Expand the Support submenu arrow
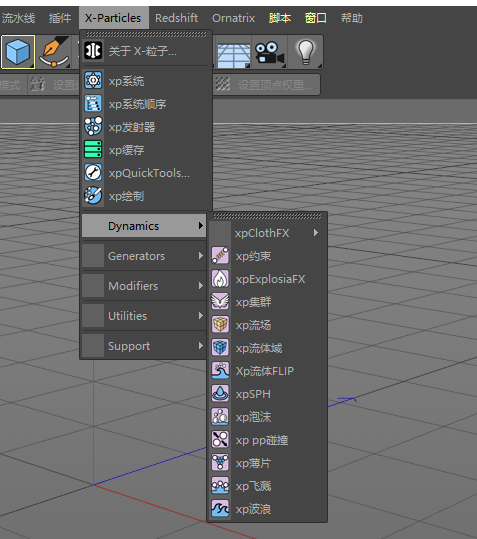The image size is (477, 539). pos(201,345)
